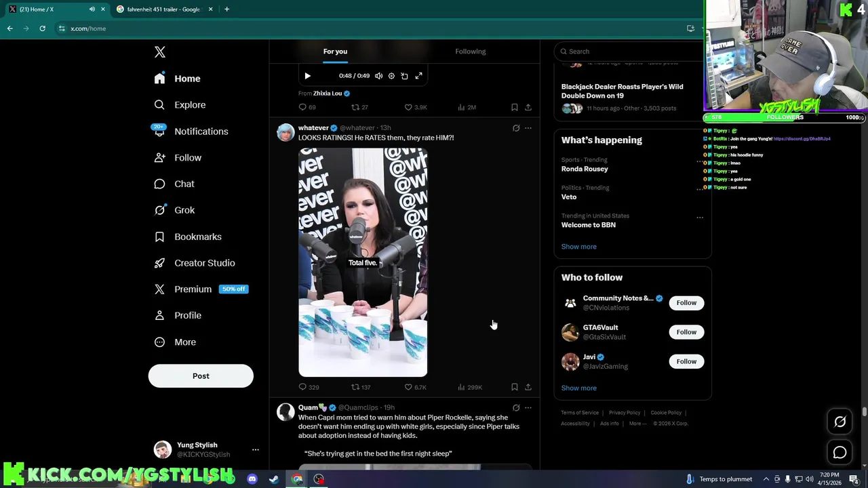This screenshot has height=488, width=868.
Task: Share the whatever post
Action: coord(528,387)
